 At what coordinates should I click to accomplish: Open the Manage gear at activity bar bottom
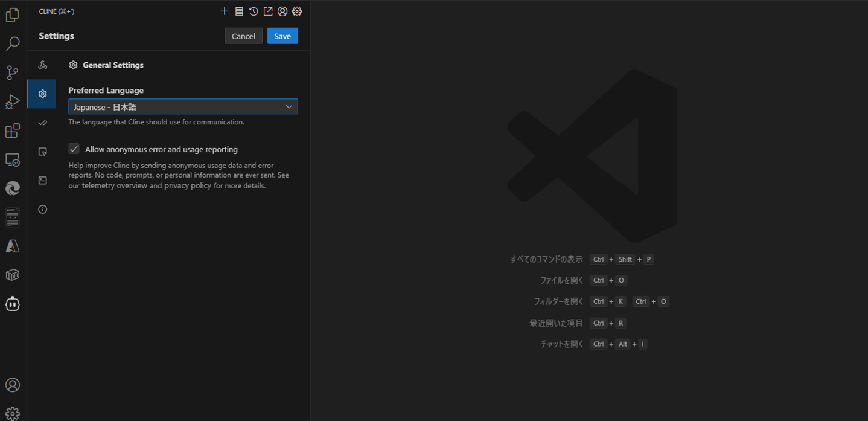pyautogui.click(x=12, y=413)
